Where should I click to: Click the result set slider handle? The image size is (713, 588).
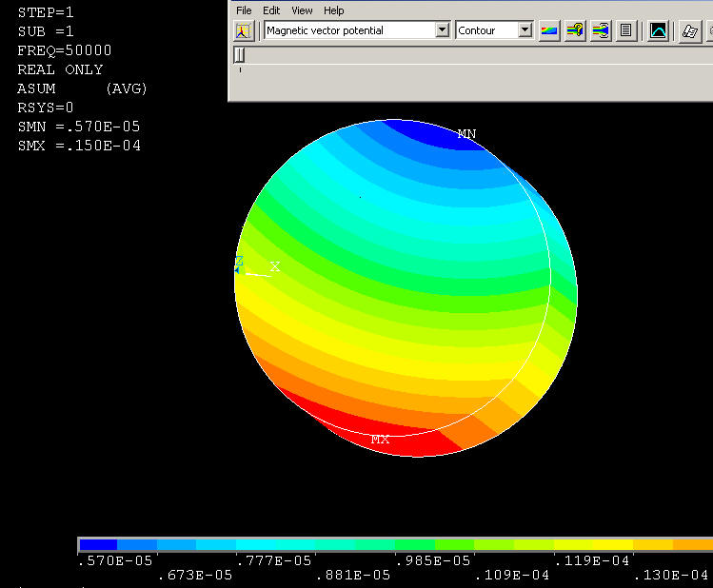240,55
